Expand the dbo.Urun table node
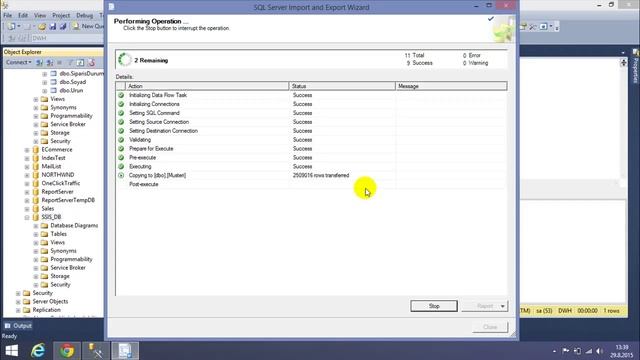 pyautogui.click(x=44, y=91)
